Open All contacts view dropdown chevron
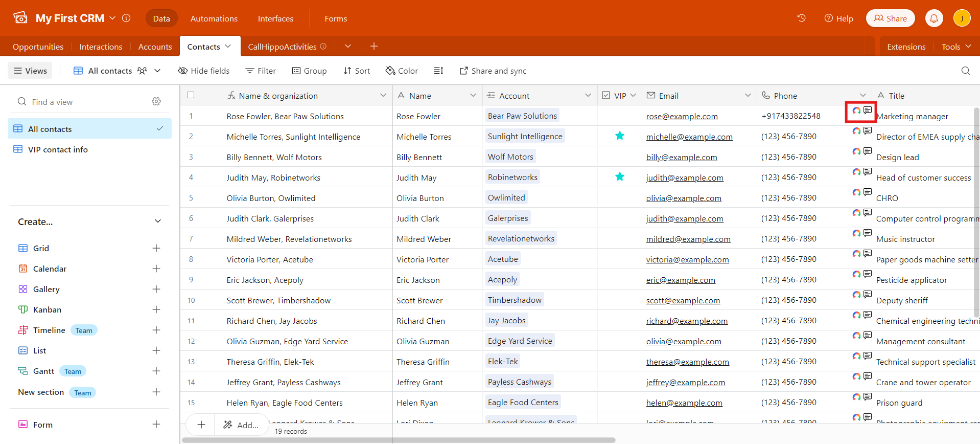 coord(157,71)
